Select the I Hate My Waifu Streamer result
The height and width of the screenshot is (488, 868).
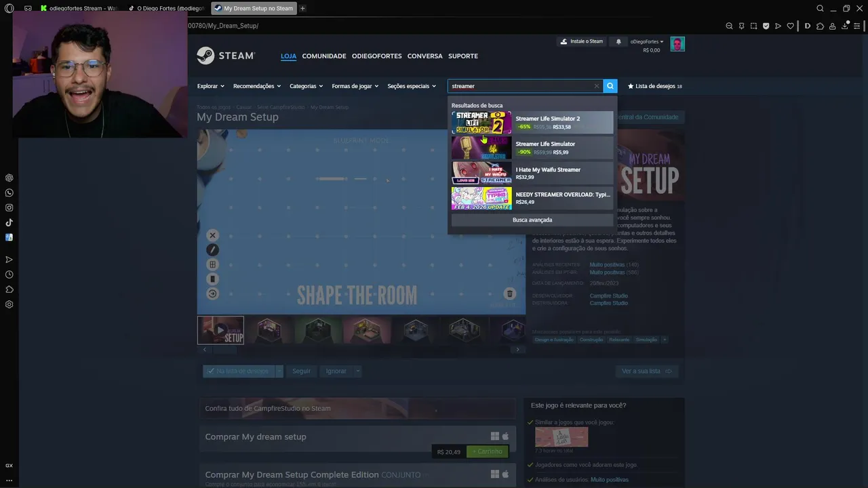(532, 173)
